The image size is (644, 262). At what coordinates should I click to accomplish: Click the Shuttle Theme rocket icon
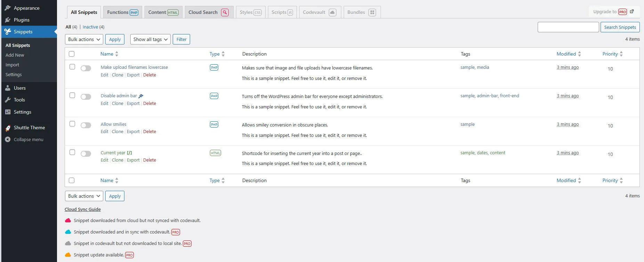click(8, 128)
